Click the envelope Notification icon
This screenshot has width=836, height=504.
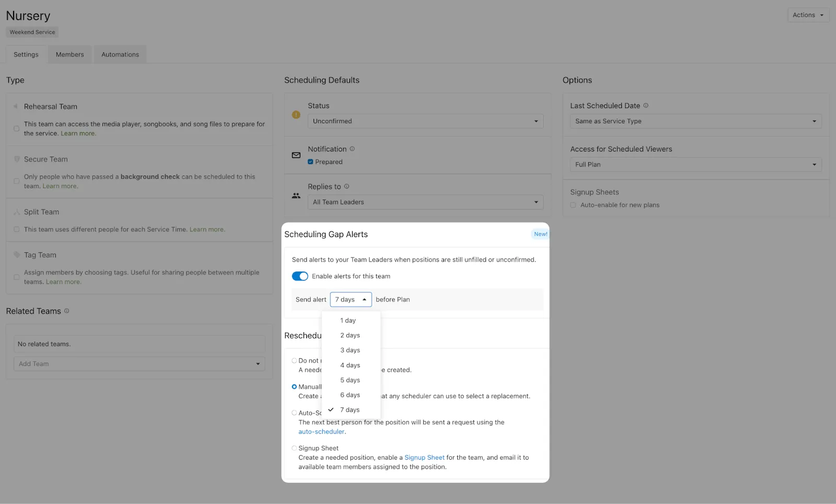coord(296,155)
